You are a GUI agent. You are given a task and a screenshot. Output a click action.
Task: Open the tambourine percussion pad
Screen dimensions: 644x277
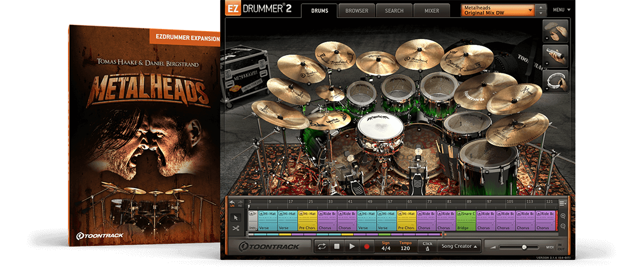coord(556,81)
